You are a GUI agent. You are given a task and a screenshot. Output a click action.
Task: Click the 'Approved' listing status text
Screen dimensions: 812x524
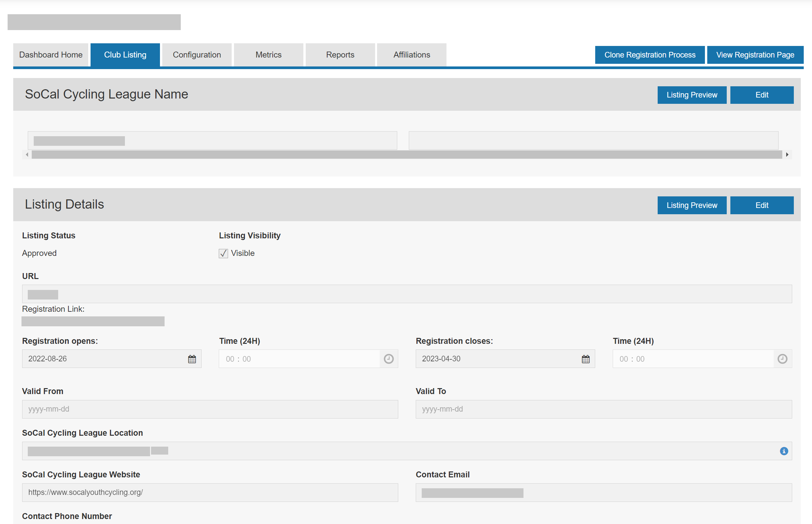coord(39,253)
